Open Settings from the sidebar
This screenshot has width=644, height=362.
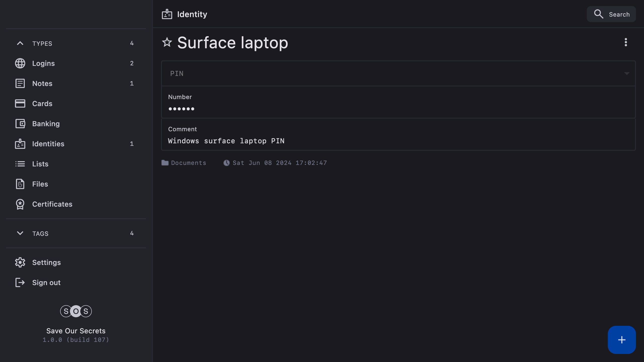point(46,262)
